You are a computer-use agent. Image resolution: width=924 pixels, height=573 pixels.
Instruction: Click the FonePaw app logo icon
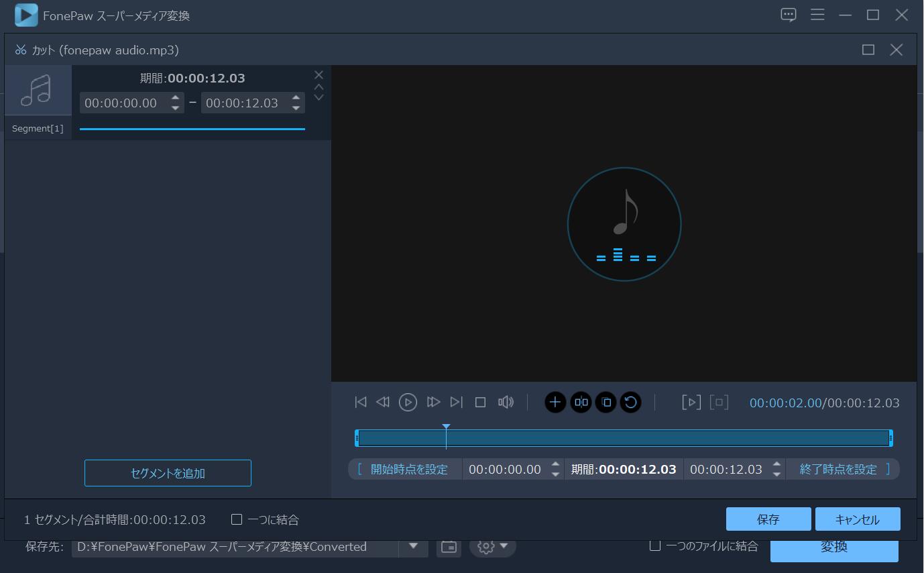click(x=26, y=15)
